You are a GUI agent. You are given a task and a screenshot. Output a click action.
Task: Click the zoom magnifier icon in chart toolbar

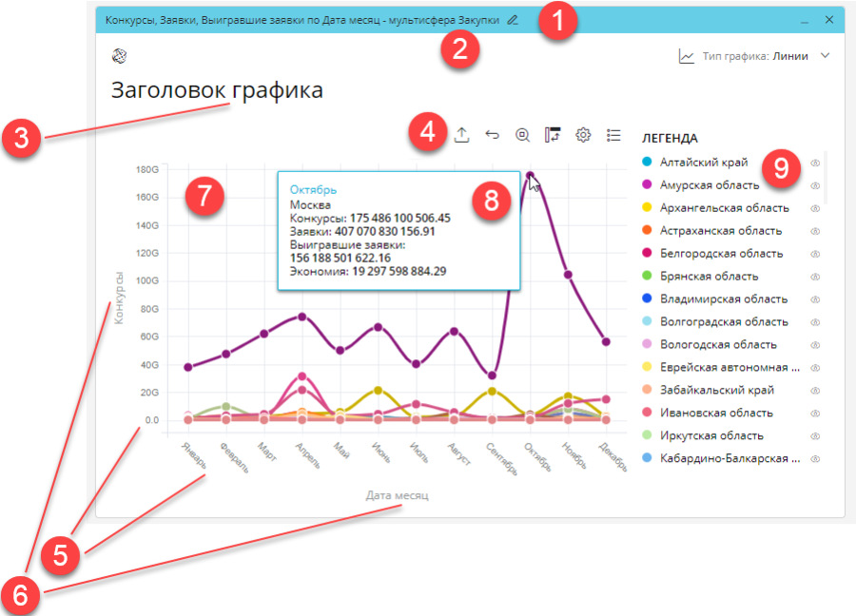tap(522, 135)
